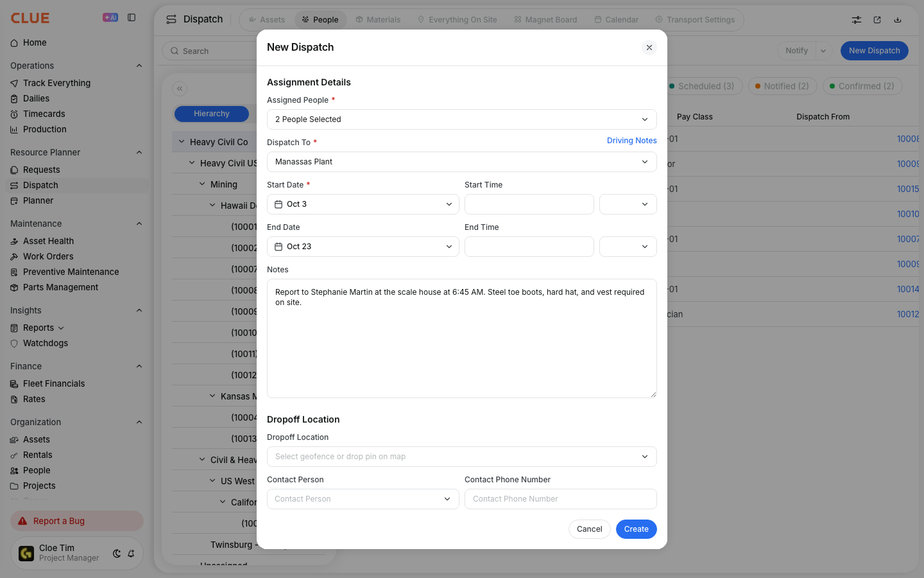Open the Transport Settings tab
Viewport: 924px width, 578px height.
coord(695,20)
